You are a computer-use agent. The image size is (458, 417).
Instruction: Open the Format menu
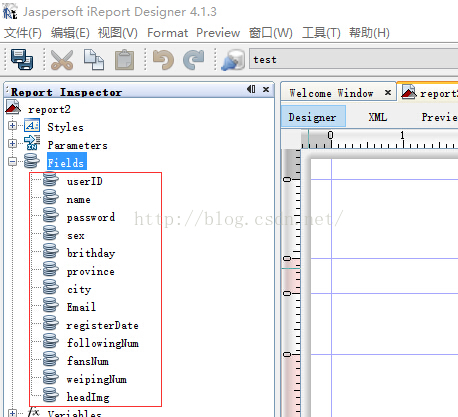[x=167, y=33]
